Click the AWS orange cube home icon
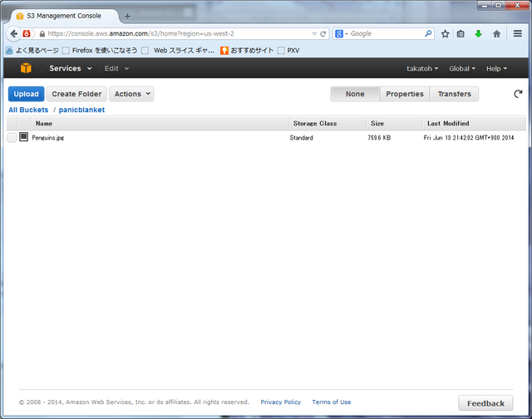The height and width of the screenshot is (419, 532). [27, 68]
